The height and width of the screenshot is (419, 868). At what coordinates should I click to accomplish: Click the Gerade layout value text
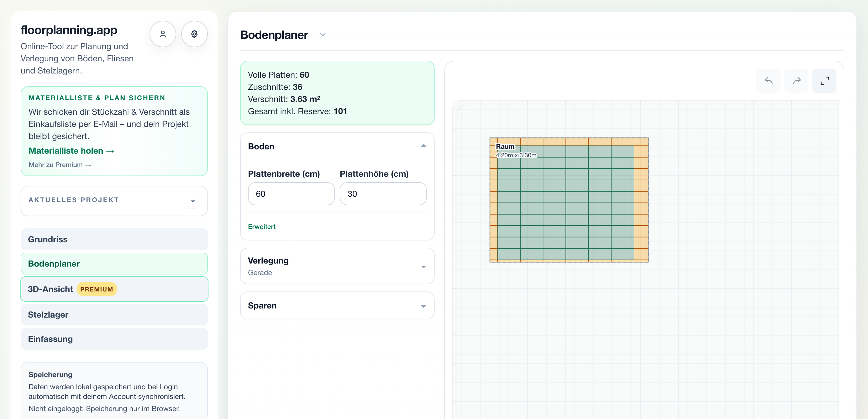(x=260, y=273)
